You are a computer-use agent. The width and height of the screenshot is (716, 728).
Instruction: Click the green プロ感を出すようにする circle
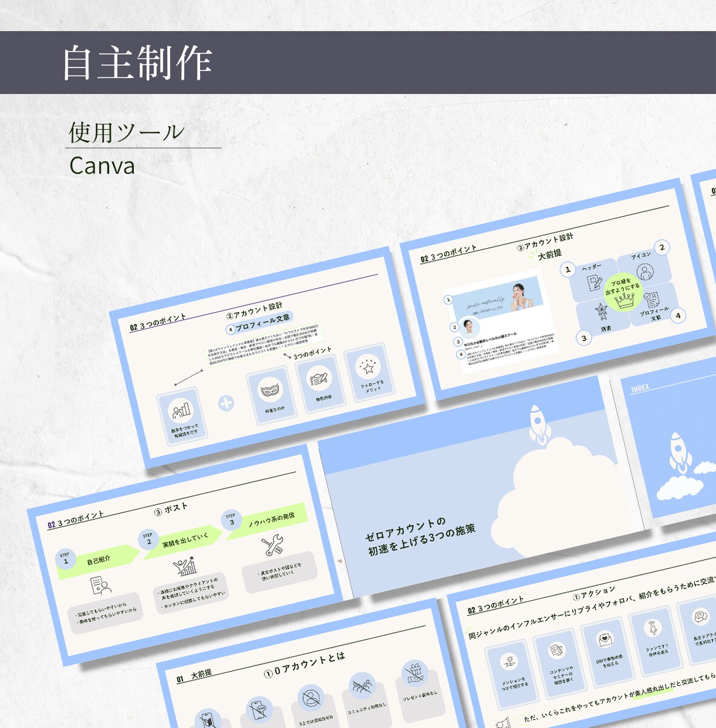623,292
